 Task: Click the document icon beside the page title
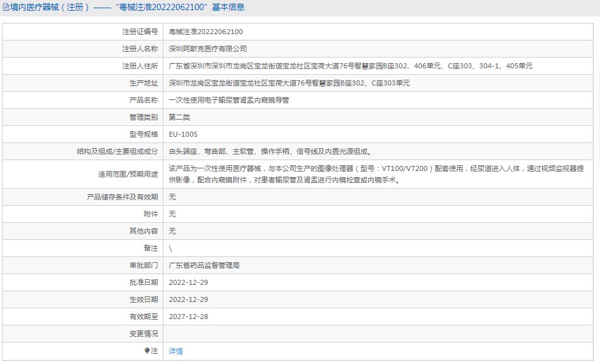6,7
